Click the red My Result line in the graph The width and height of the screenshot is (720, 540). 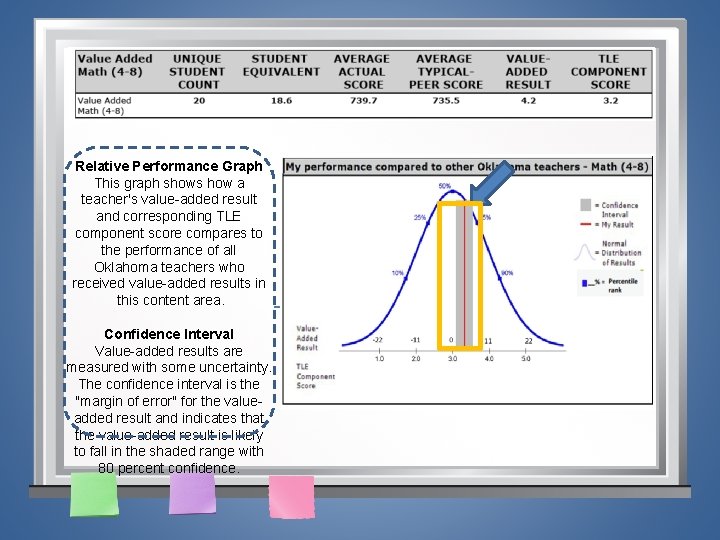coord(465,276)
